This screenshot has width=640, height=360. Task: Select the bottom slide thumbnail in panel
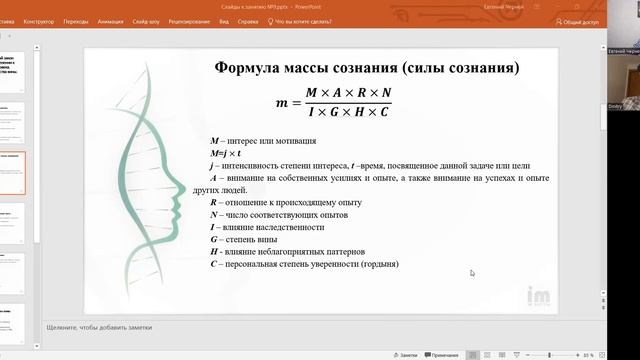point(12,324)
